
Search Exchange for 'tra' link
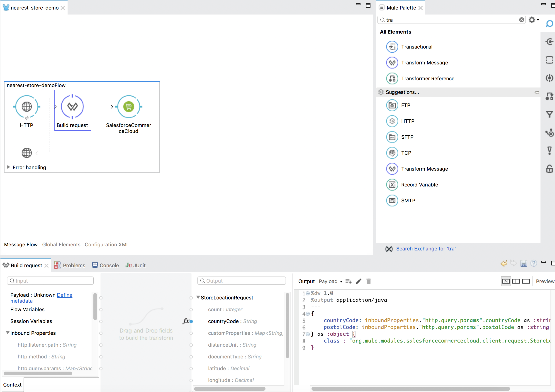coord(426,249)
